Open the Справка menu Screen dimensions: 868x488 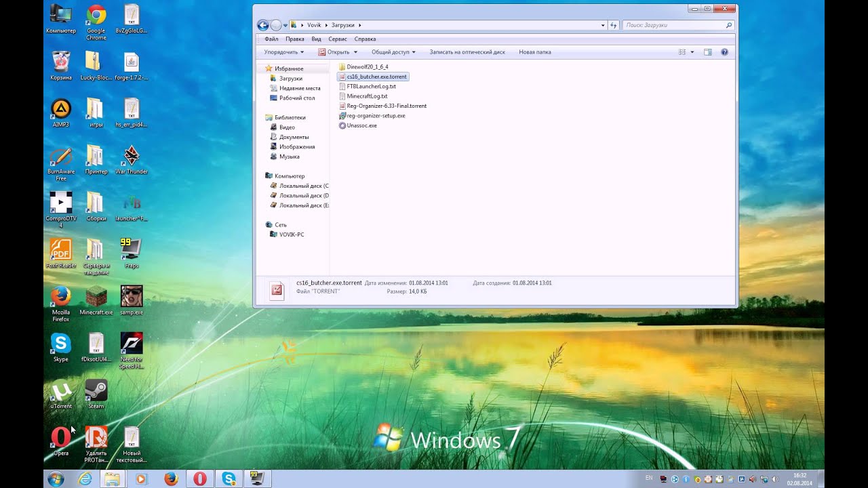tap(365, 39)
